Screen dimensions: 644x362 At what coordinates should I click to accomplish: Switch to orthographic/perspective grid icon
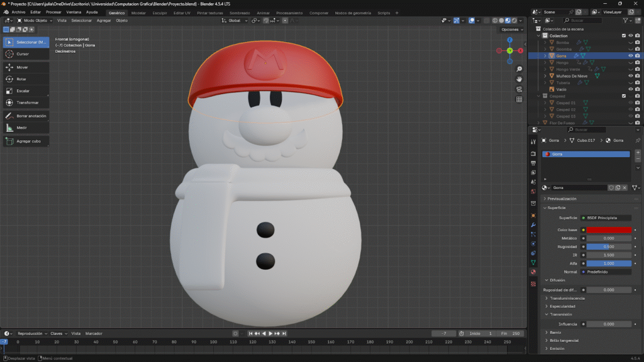pyautogui.click(x=519, y=99)
